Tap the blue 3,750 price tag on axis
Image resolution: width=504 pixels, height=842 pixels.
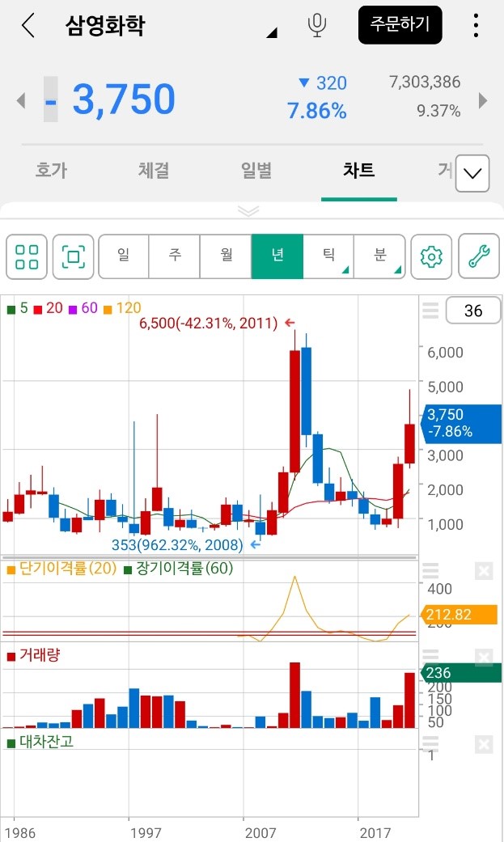point(464,422)
